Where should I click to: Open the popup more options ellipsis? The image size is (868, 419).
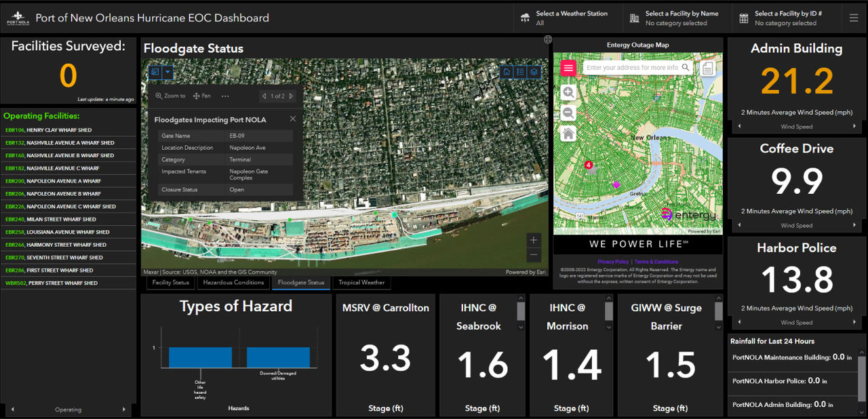[225, 96]
